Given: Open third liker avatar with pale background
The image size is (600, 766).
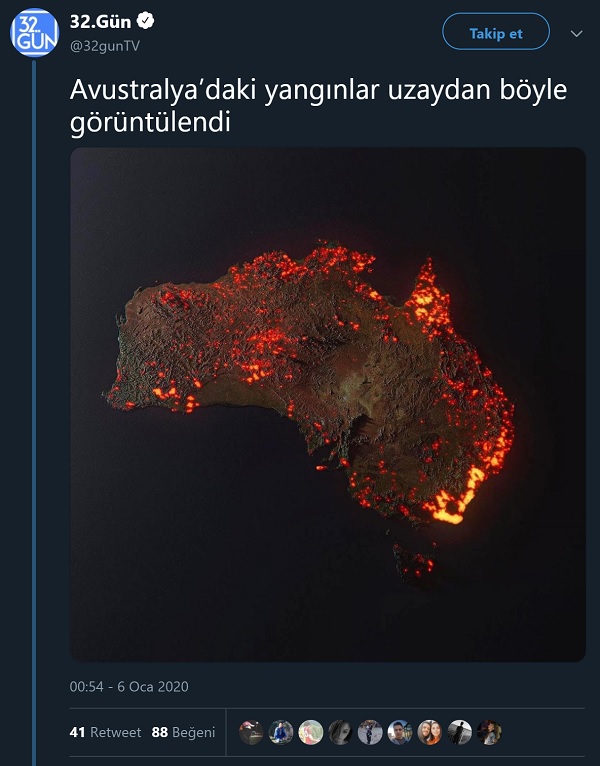Looking at the screenshot, I should (x=311, y=732).
